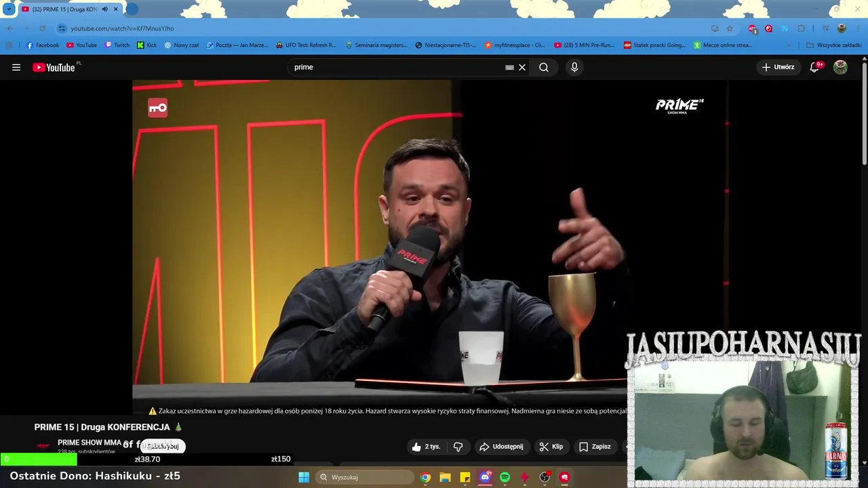The image size is (868, 488).
Task: Click the red key sponsor logo in video
Action: pos(158,108)
